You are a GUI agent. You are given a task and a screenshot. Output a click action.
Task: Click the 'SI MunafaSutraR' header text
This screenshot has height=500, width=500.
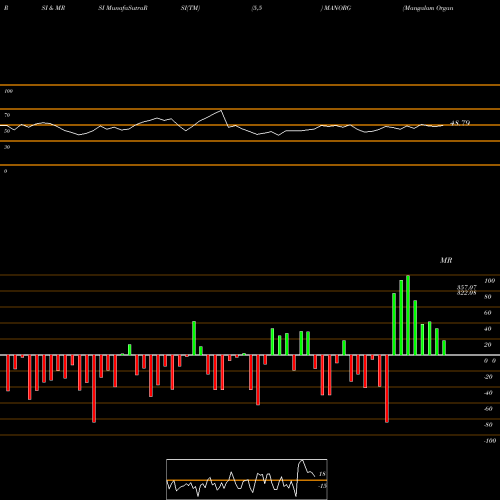[123, 8]
